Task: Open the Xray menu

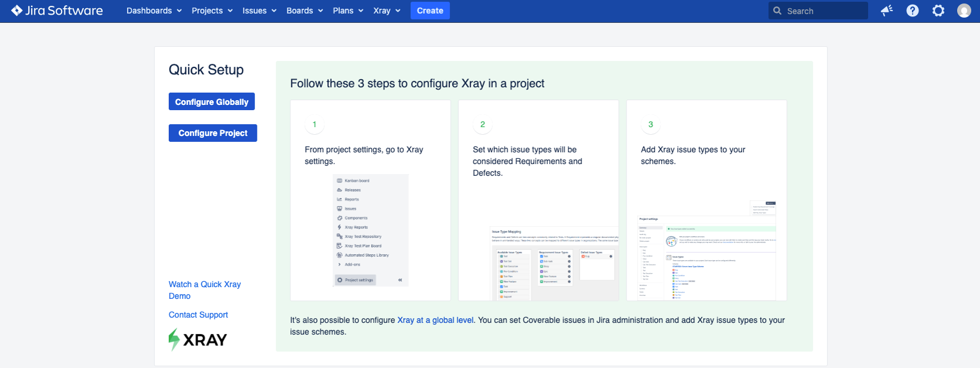Action: pyautogui.click(x=387, y=11)
